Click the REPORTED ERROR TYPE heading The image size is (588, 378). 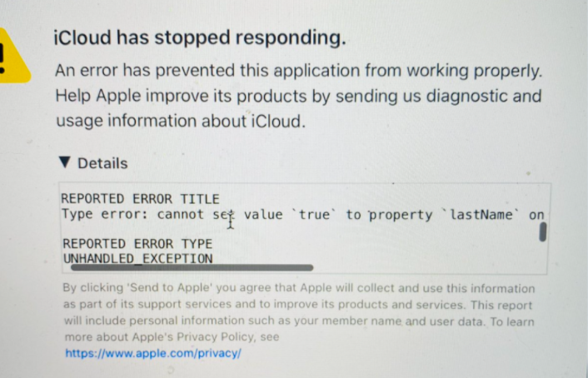[x=137, y=244]
